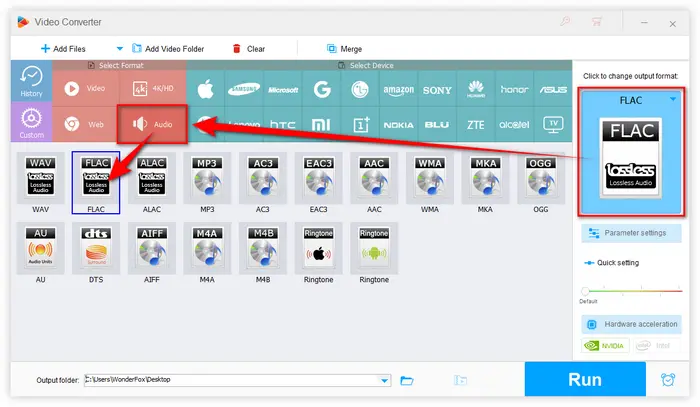The width and height of the screenshot is (700, 407).
Task: Switch to 4K/HD format category
Action: [153, 88]
